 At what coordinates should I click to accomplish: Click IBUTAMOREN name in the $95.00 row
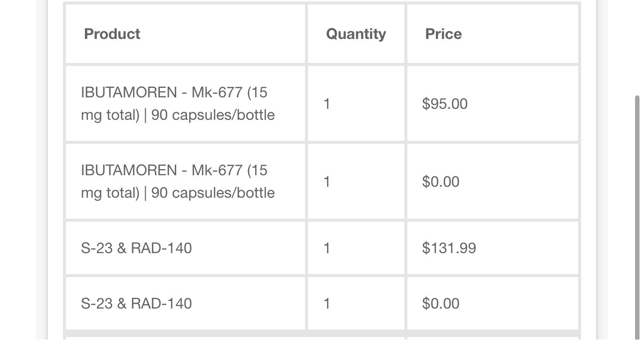tap(129, 92)
